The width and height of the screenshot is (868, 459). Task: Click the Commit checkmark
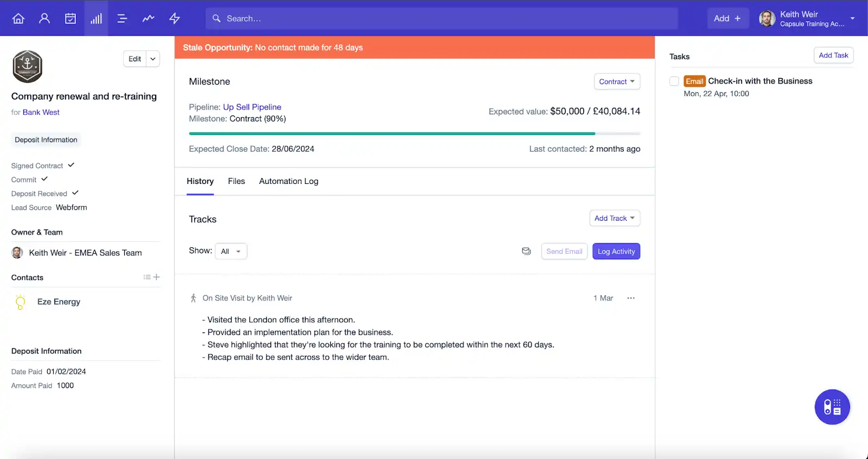pos(44,179)
